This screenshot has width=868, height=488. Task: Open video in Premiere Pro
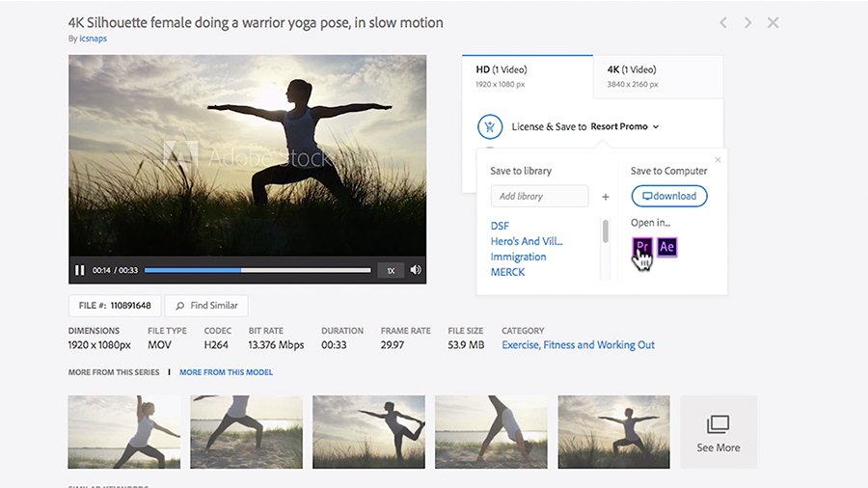642,247
